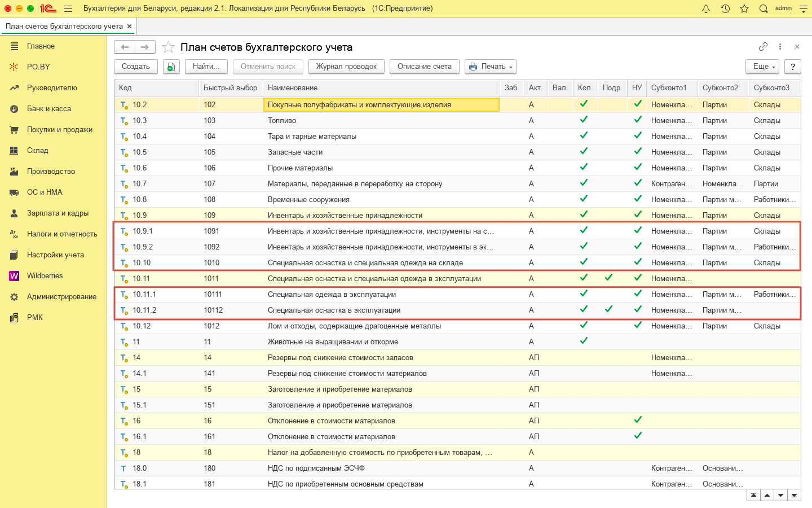
Task: Go back with left arrow button
Action: 125,47
